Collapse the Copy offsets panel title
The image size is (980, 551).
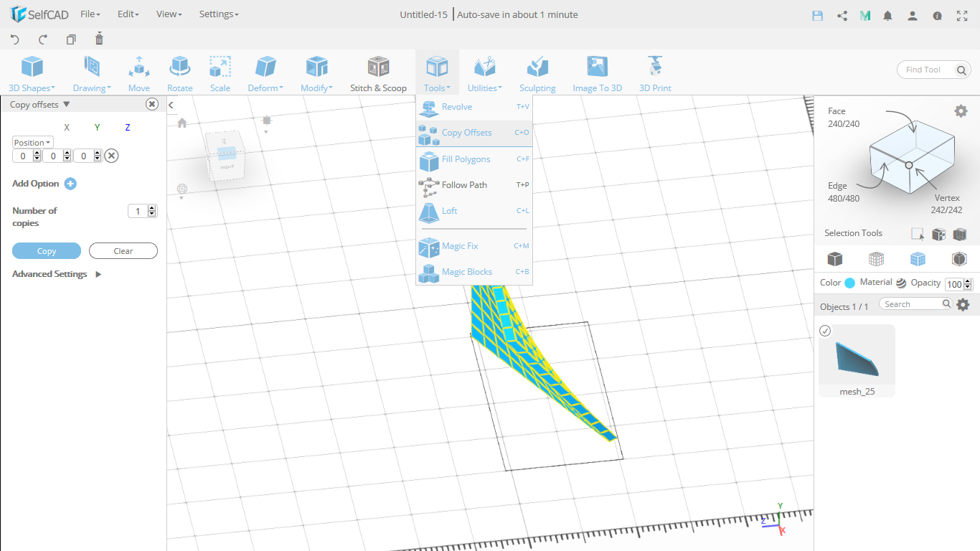(x=40, y=105)
